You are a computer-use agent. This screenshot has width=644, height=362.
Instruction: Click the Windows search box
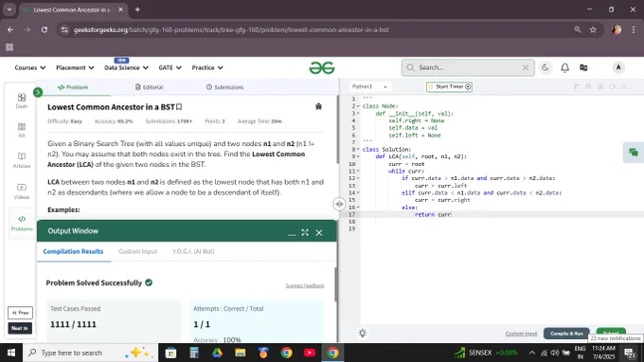(90, 353)
